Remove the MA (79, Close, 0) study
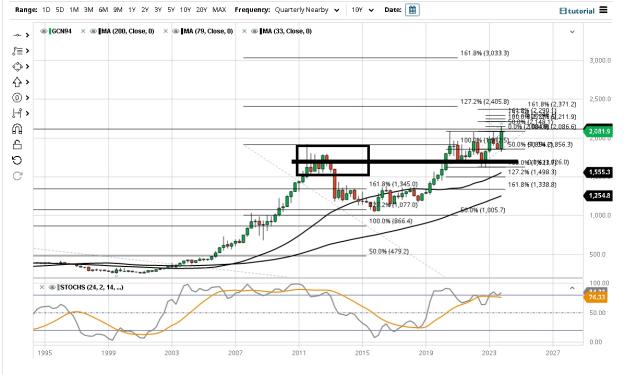This screenshot has height=375, width=625. point(165,31)
